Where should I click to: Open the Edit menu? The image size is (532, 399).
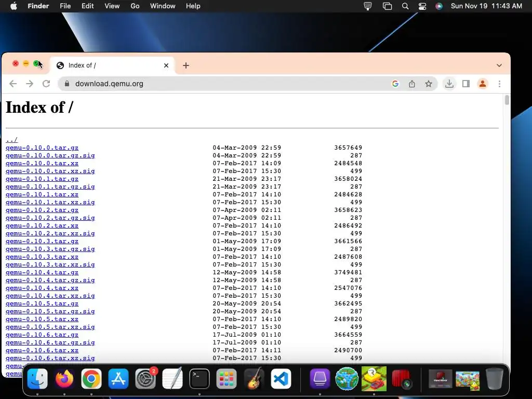87,6
